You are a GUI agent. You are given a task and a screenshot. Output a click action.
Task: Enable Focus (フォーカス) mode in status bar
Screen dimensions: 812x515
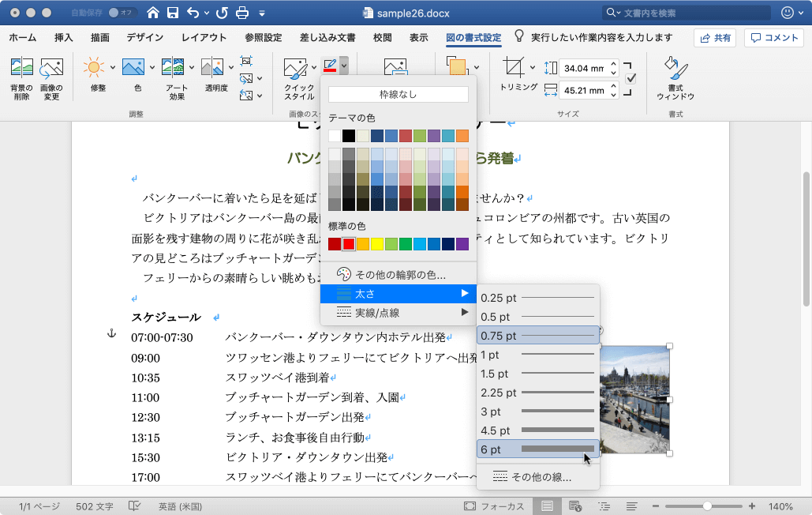point(494,506)
